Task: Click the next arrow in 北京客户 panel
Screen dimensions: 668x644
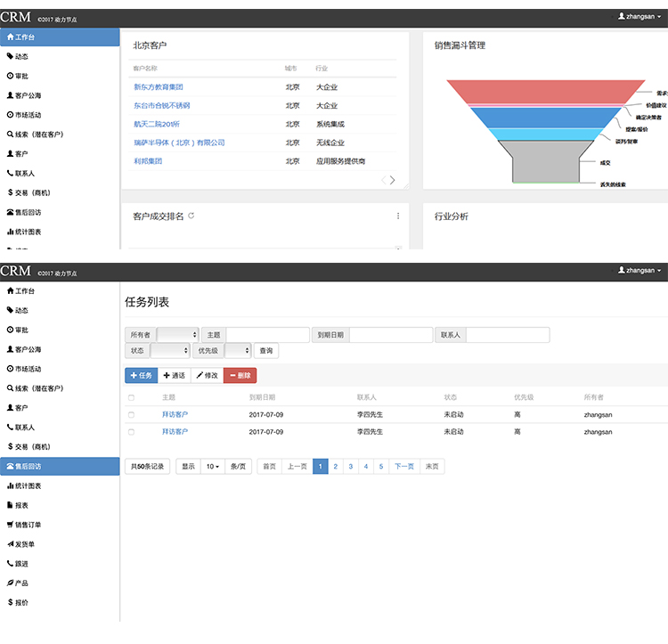Action: coord(393,180)
